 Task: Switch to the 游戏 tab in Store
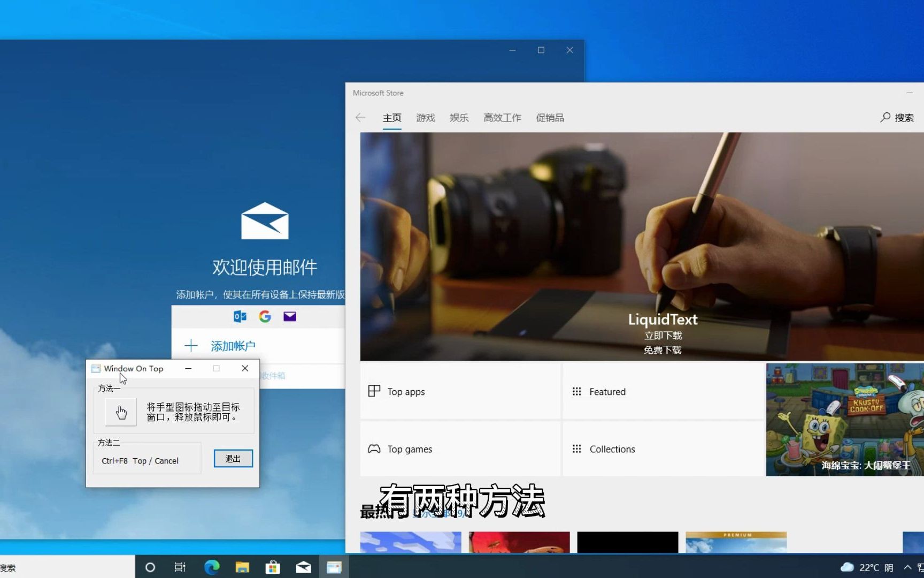click(426, 118)
